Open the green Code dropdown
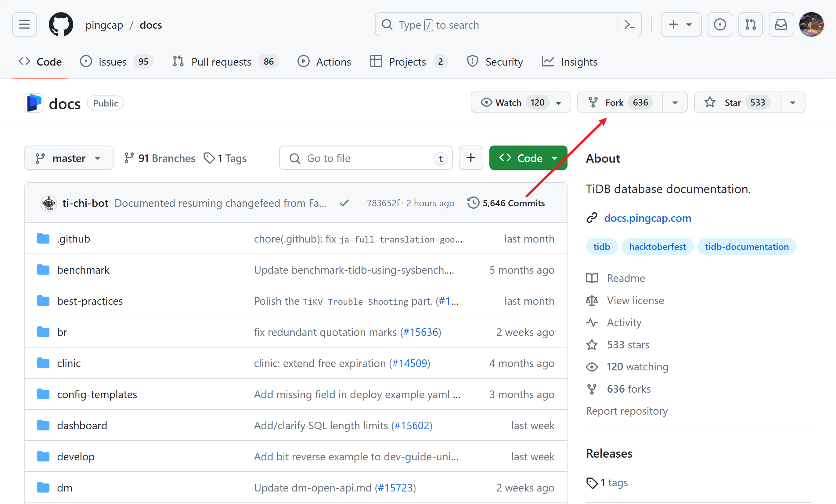The width and height of the screenshot is (836, 504). [x=528, y=158]
